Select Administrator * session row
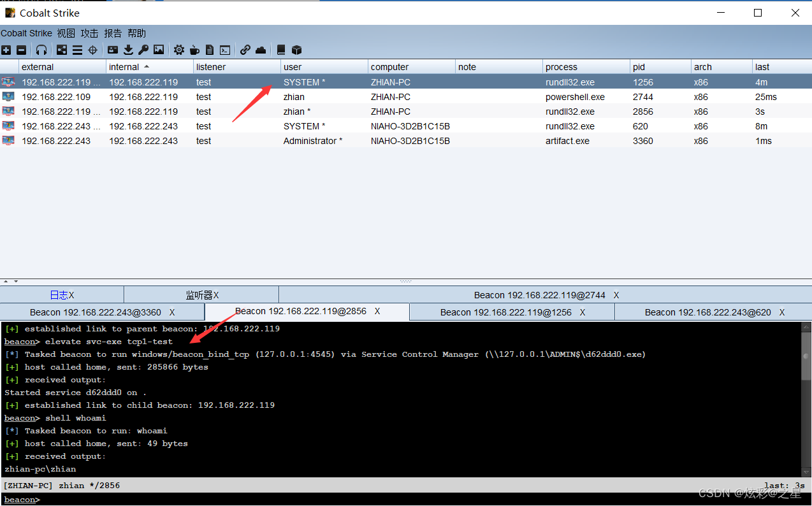The width and height of the screenshot is (812, 506). coord(406,141)
